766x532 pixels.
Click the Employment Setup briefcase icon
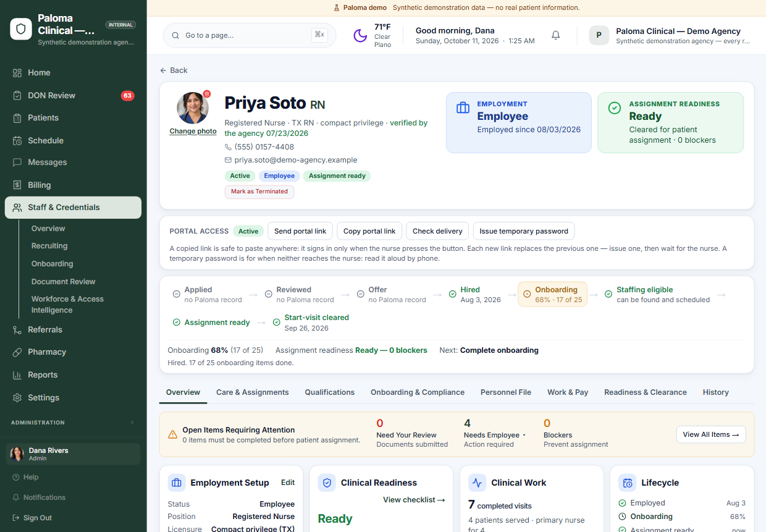(x=177, y=483)
